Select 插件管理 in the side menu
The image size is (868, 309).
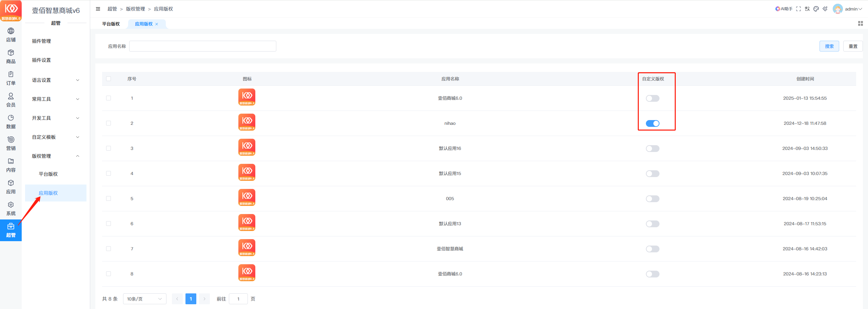pos(41,41)
